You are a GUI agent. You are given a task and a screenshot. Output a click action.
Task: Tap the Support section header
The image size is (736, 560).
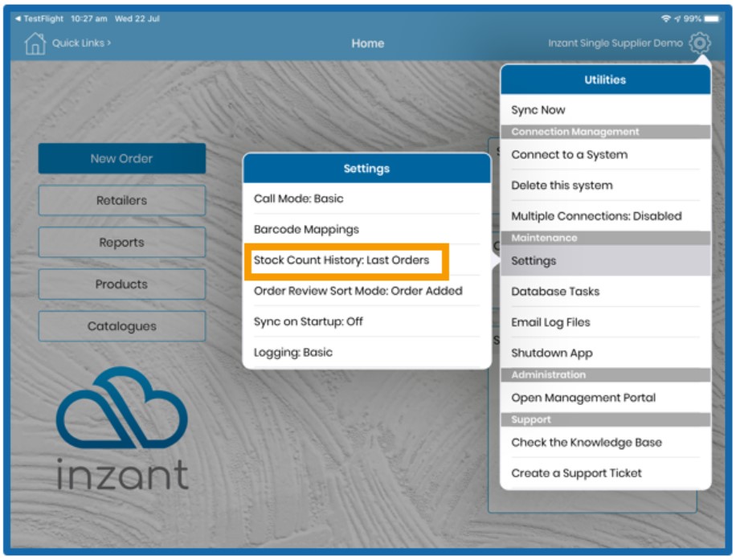pyautogui.click(x=606, y=419)
